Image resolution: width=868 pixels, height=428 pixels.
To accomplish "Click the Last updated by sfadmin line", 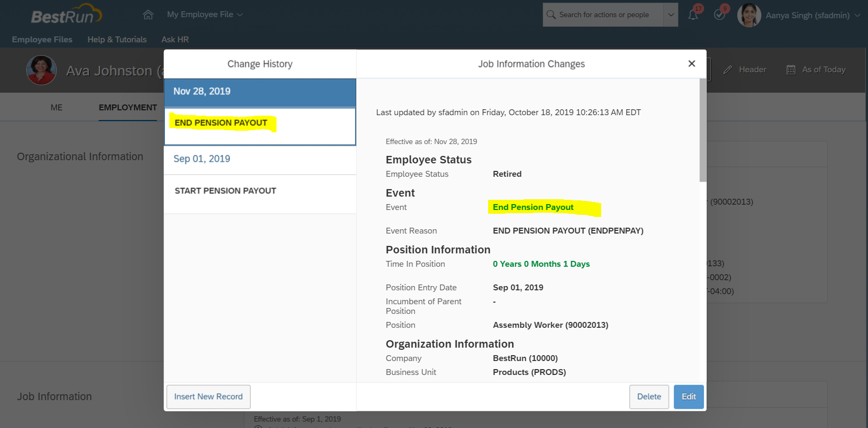I will (508, 112).
